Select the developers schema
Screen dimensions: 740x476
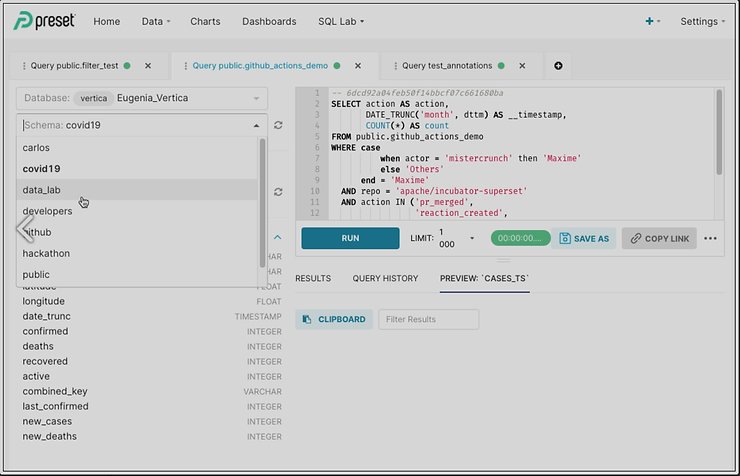(137, 211)
